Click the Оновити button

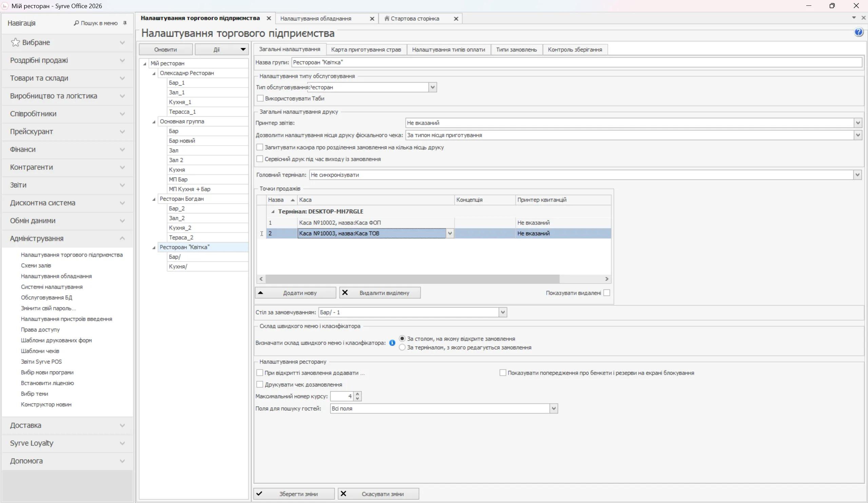(x=165, y=49)
